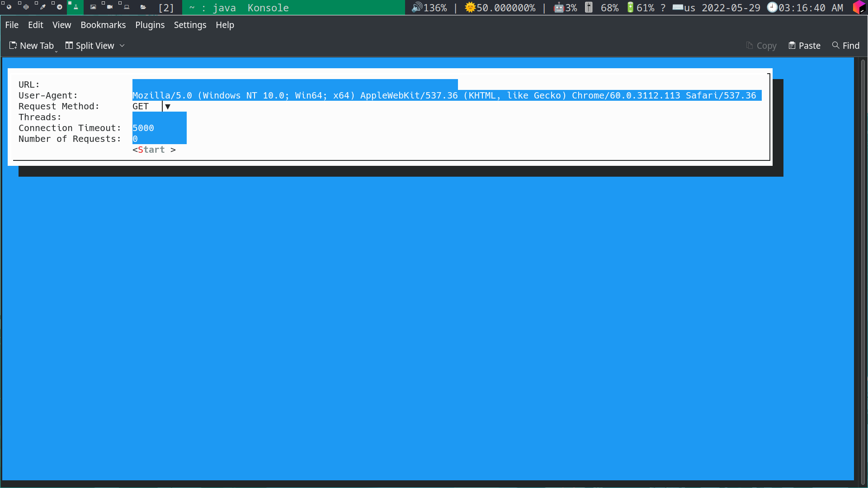Image resolution: width=868 pixels, height=488 pixels.
Task: Switch to the video camera workspace icon
Action: pos(109,7)
